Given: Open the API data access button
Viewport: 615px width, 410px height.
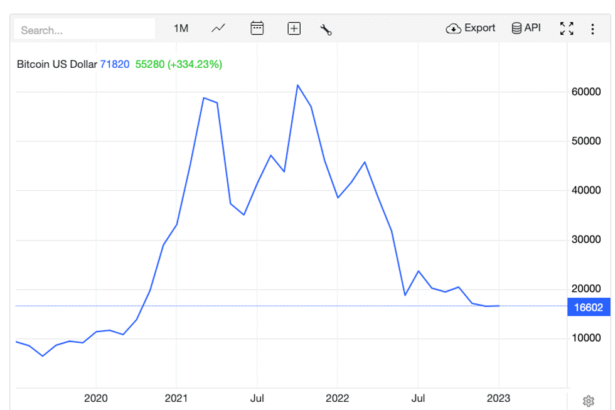Looking at the screenshot, I should point(525,28).
